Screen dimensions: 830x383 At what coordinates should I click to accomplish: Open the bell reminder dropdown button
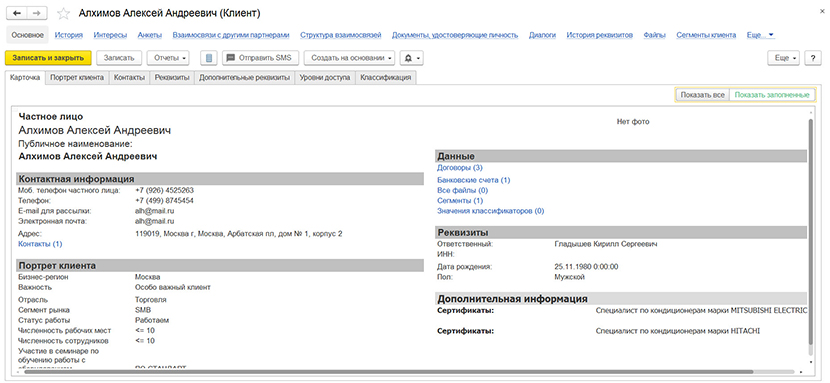(x=411, y=58)
